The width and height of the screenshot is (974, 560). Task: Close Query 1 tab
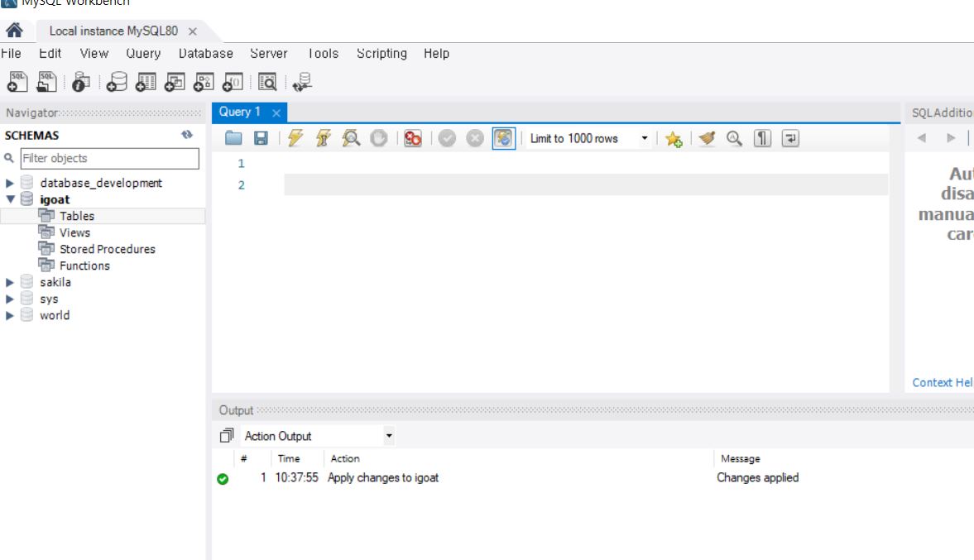pos(276,112)
